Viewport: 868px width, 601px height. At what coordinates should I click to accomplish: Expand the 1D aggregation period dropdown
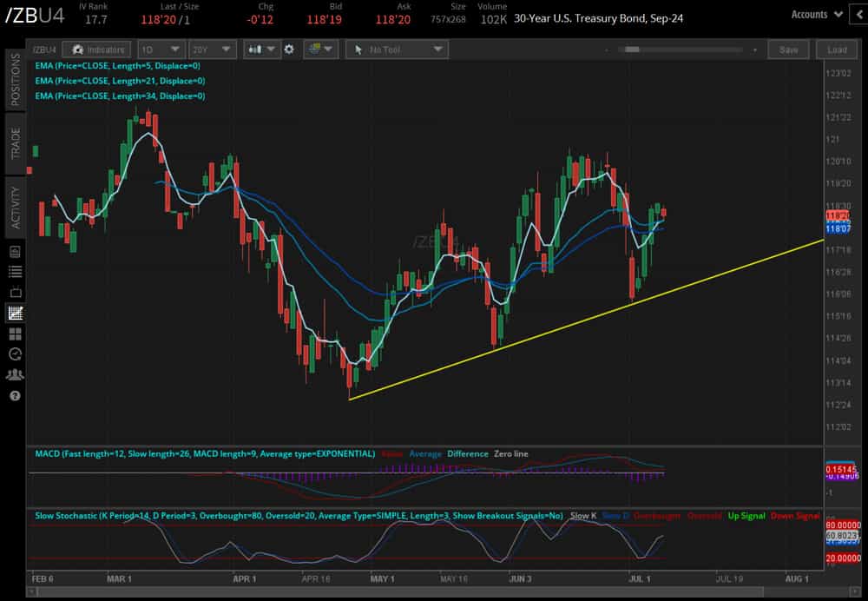point(161,50)
